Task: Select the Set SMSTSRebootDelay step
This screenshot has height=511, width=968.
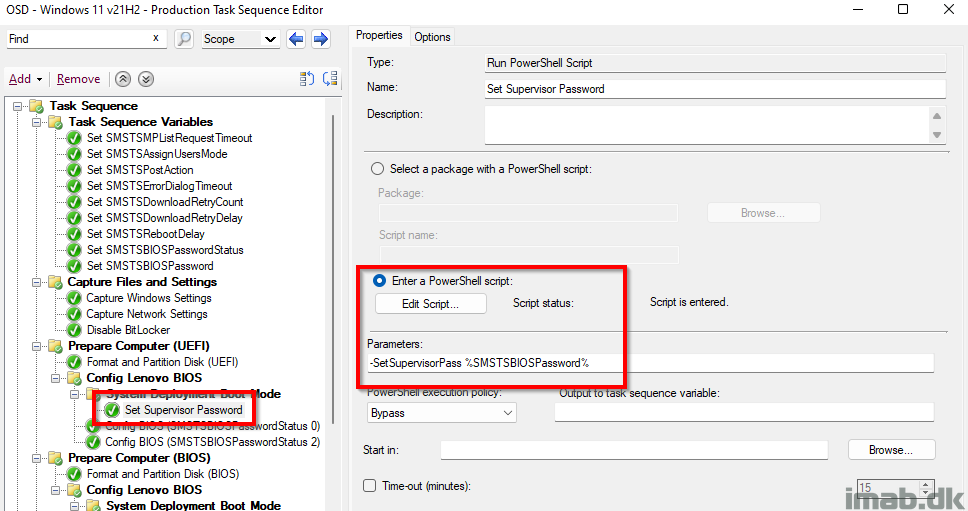Action: click(146, 234)
